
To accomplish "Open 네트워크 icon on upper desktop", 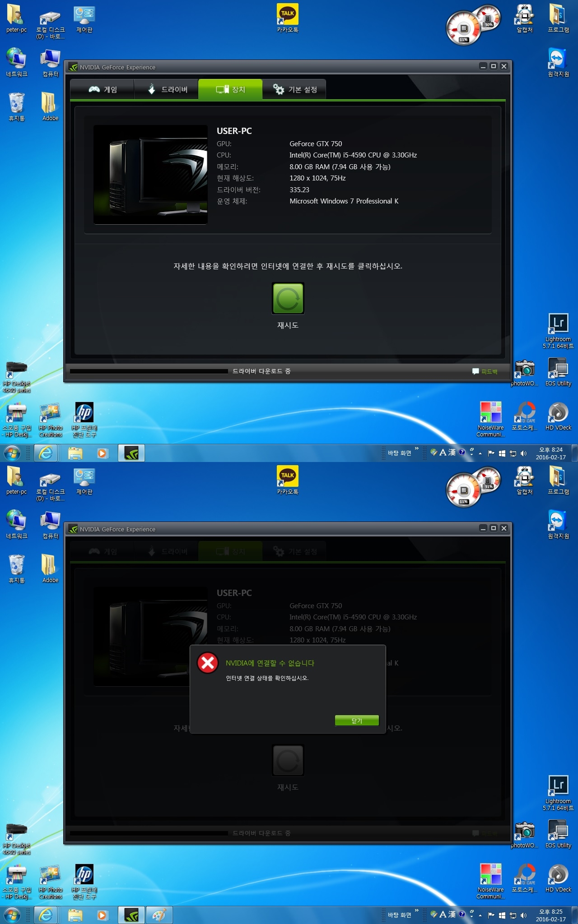I will [16, 62].
